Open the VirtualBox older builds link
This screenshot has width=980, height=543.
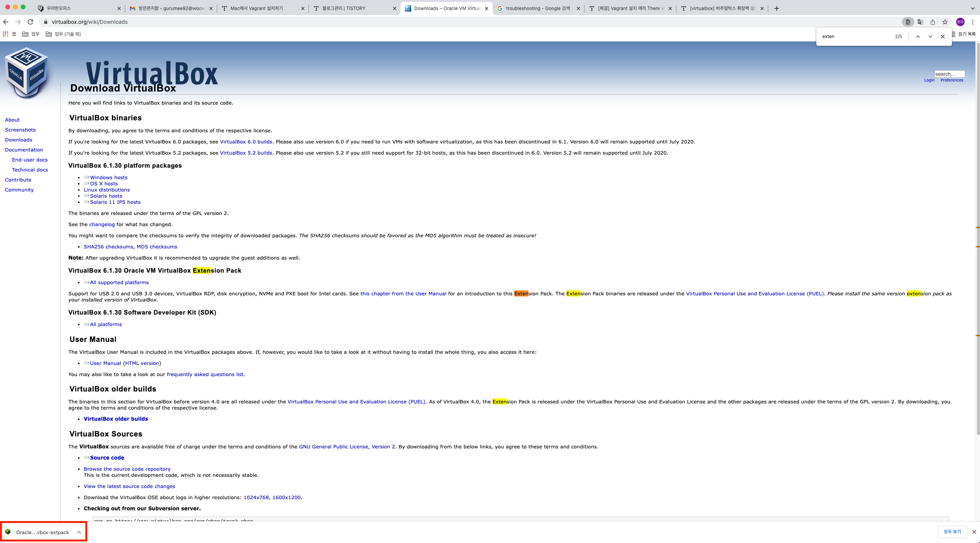pos(116,419)
